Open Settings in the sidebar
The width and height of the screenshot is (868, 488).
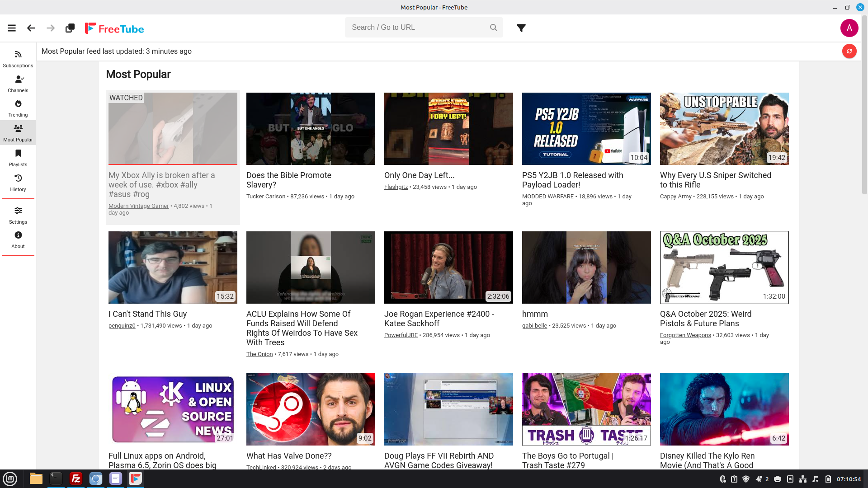point(18,215)
